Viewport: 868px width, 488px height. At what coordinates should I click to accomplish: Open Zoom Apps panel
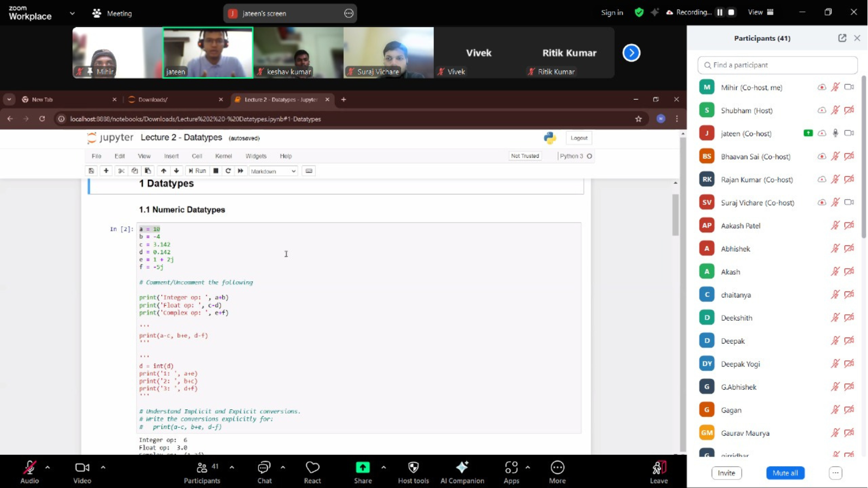click(x=511, y=471)
